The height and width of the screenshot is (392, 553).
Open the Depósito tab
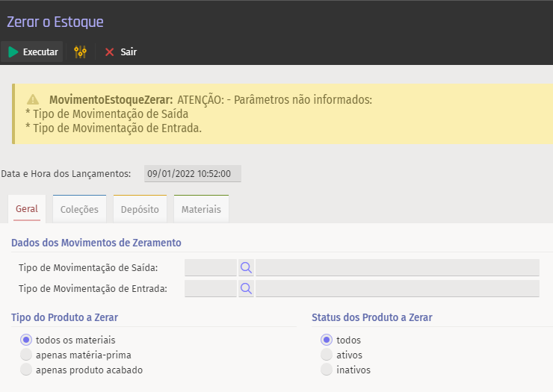point(140,209)
